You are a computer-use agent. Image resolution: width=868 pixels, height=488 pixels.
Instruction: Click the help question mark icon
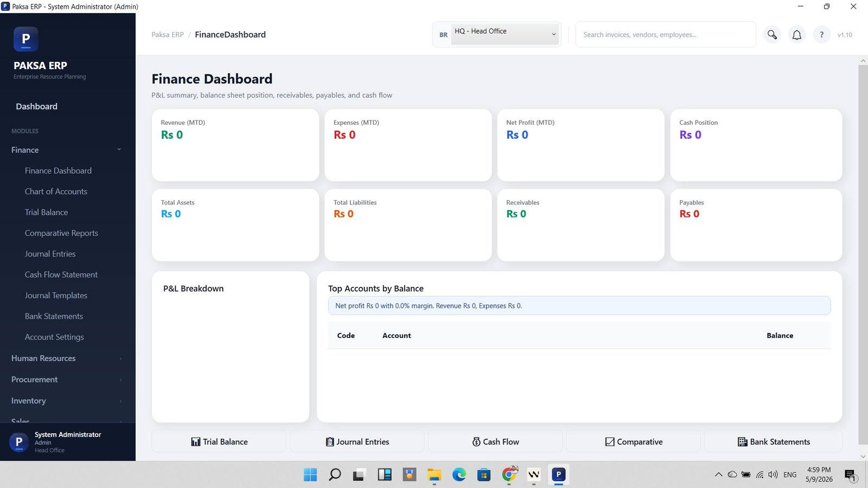tap(821, 35)
